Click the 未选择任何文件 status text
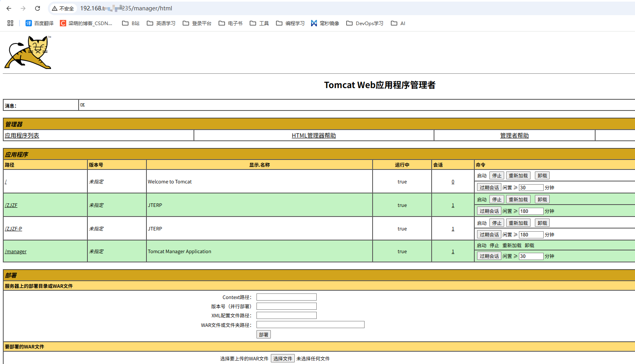The width and height of the screenshot is (635, 364). (x=313, y=358)
